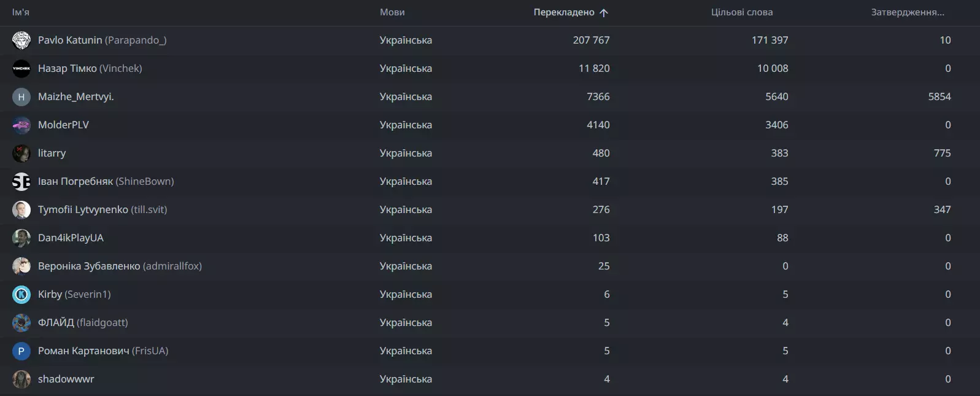Open Вероніка Зубавленко's profile link

[x=89, y=266]
